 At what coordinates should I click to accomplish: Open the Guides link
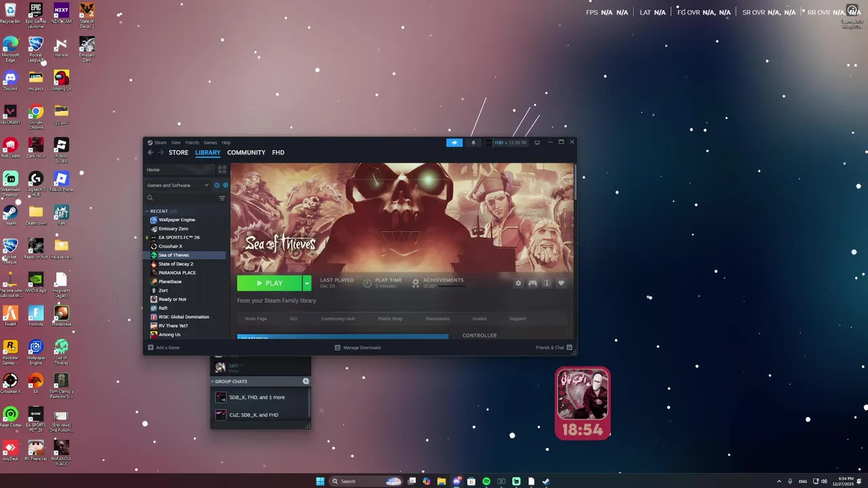coord(479,319)
